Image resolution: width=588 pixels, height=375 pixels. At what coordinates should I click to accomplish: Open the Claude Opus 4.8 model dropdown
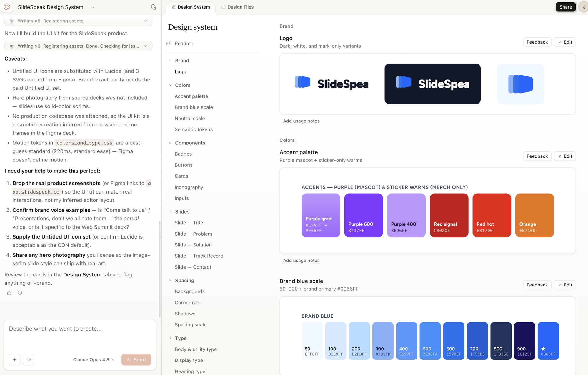click(94, 359)
